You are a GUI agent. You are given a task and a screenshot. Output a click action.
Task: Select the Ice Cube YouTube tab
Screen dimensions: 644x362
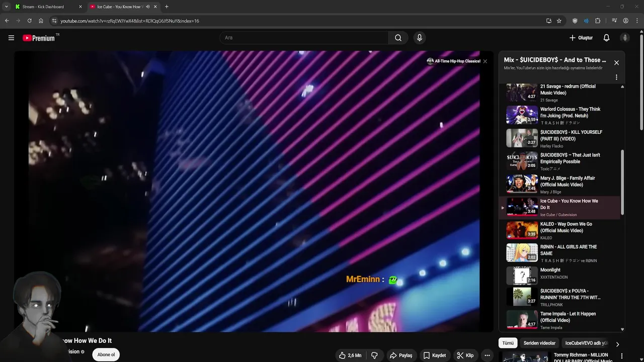pos(123,7)
